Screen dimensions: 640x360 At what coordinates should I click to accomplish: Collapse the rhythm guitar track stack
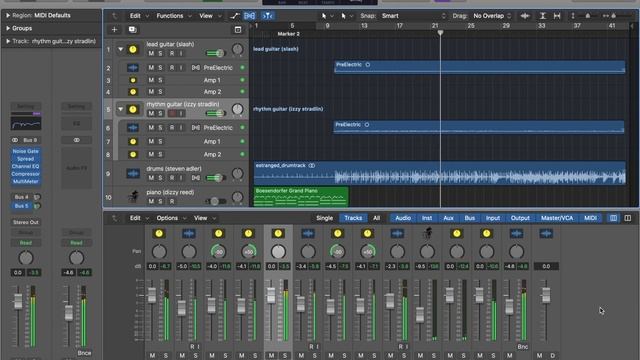120,109
